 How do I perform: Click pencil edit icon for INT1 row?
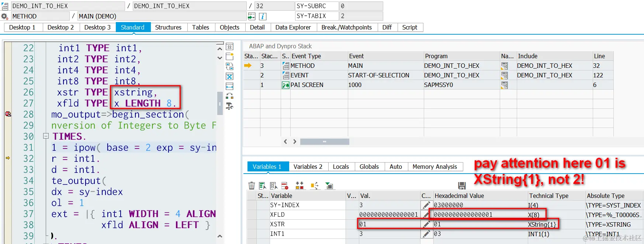[426, 234]
